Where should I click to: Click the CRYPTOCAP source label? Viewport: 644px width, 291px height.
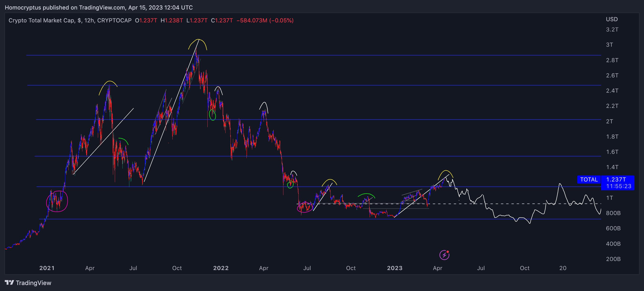click(x=114, y=20)
